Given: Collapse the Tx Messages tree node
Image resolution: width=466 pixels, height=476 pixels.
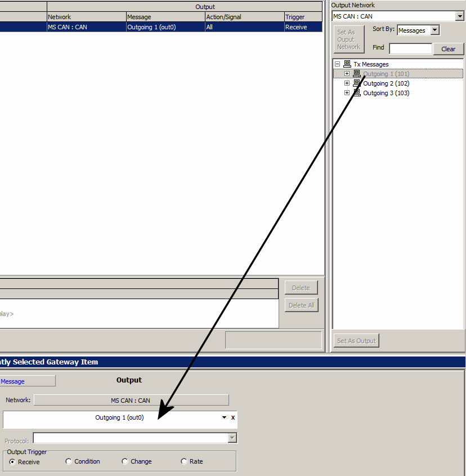Looking at the screenshot, I should tap(337, 64).
